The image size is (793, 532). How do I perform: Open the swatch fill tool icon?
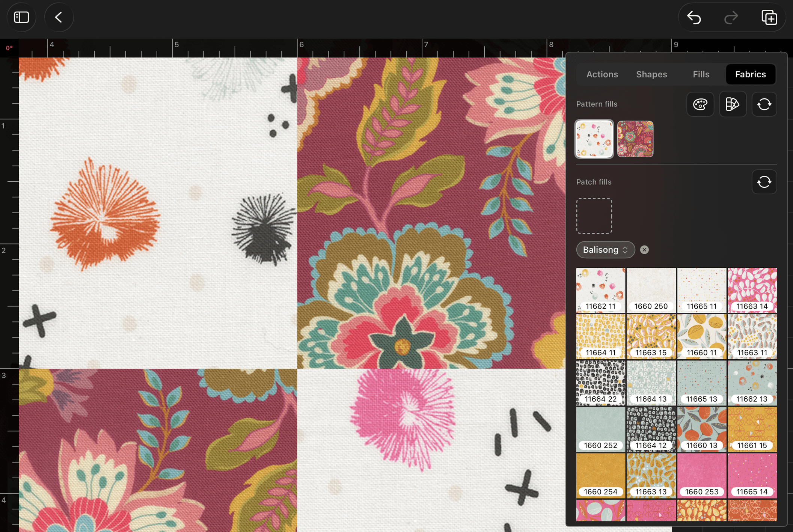click(733, 104)
